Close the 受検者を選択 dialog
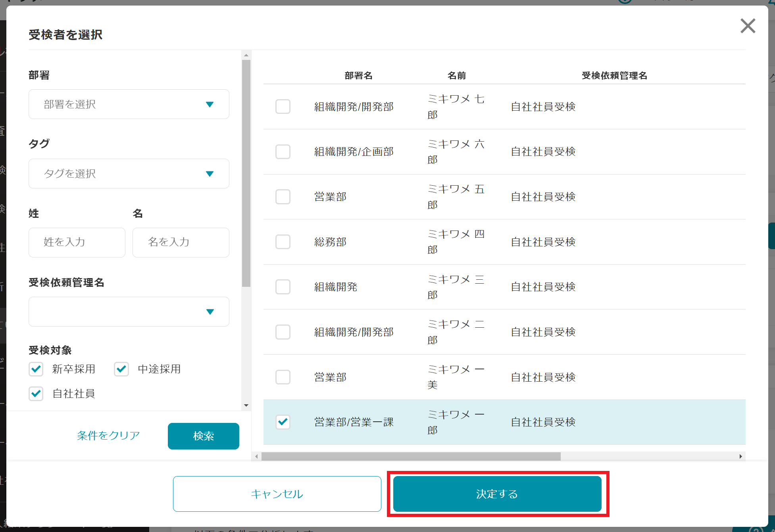 click(748, 26)
